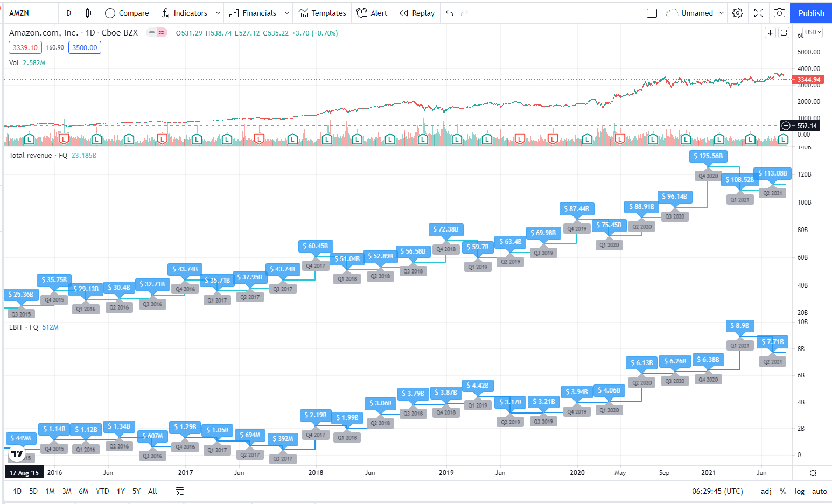Image resolution: width=832 pixels, height=504 pixels.
Task: Collapse the price pane with down arrow
Action: (x=770, y=33)
